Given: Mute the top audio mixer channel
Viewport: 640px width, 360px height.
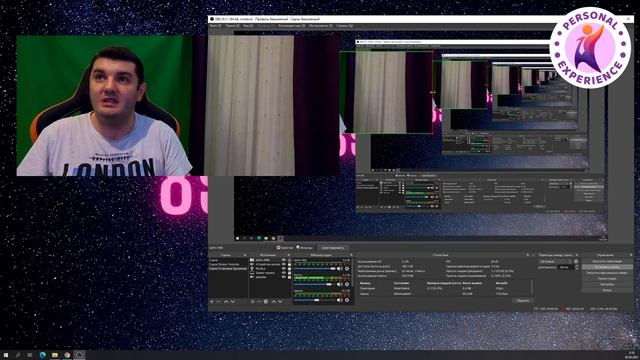Looking at the screenshot, I should tap(339, 269).
